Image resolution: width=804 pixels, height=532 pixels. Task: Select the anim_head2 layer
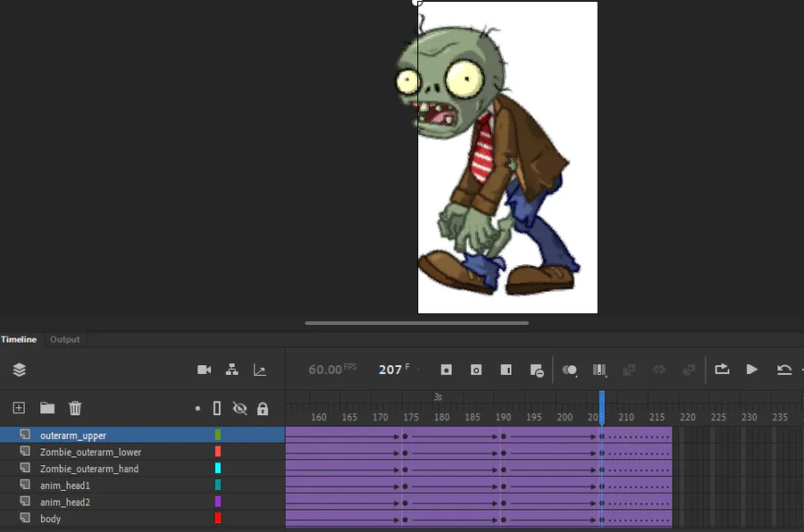(x=143, y=502)
